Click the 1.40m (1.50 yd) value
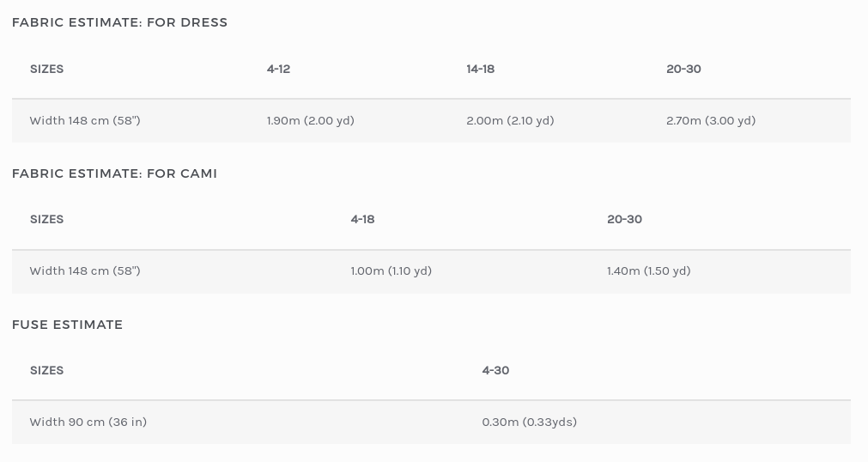 (x=648, y=271)
